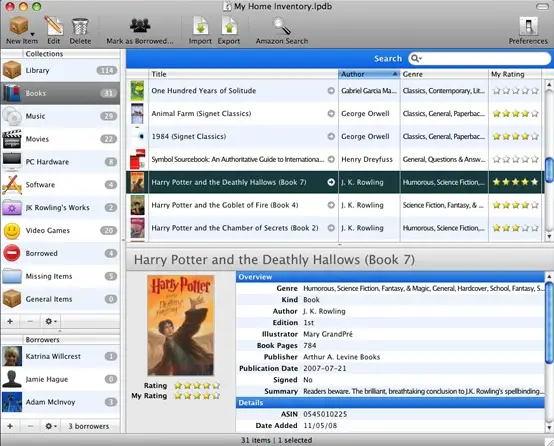
Task: Open collections gear action menu
Action: click(x=51, y=321)
